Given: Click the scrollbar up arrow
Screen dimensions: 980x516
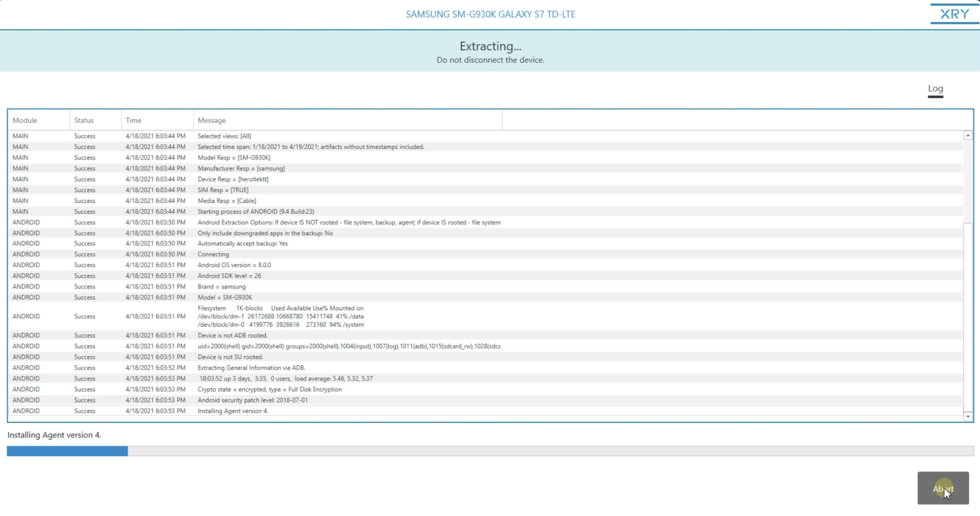Looking at the screenshot, I should (967, 135).
